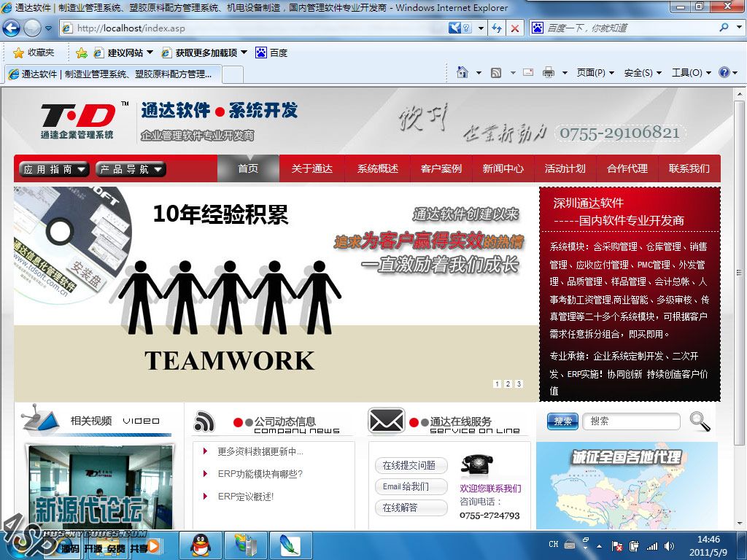Viewport: 747px width, 560px height.
Task: Click the red Stop loading icon
Action: 514,28
